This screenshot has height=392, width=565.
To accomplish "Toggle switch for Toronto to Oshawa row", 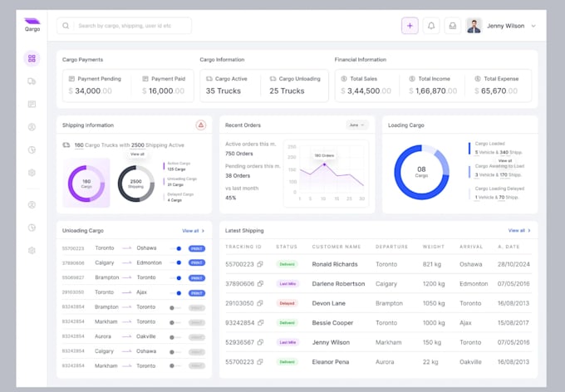I will pyautogui.click(x=175, y=248).
